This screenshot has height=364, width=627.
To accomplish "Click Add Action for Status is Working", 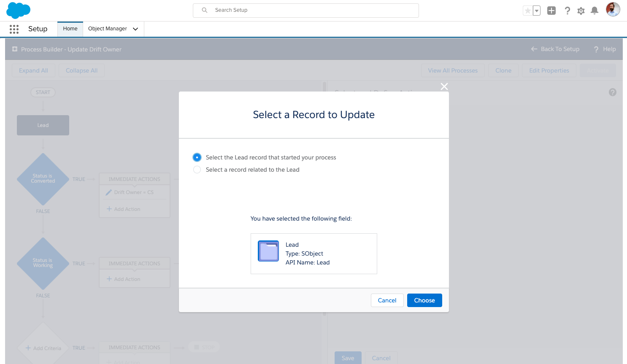I will [124, 279].
